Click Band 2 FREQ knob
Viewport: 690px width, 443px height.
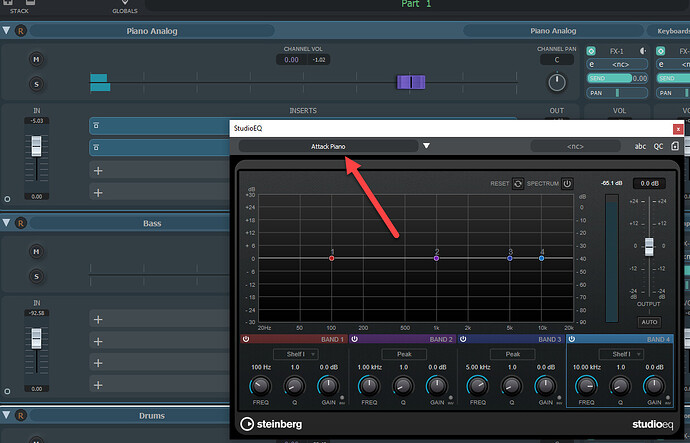(369, 386)
